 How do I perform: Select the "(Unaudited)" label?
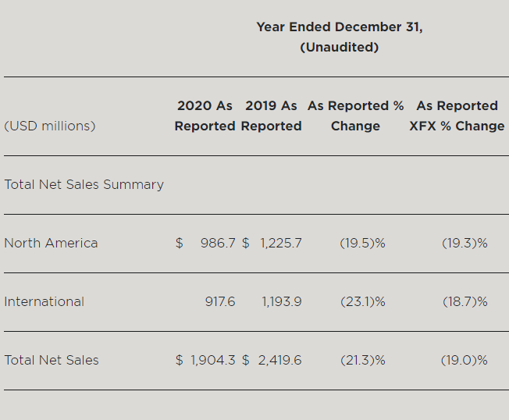[x=340, y=47]
